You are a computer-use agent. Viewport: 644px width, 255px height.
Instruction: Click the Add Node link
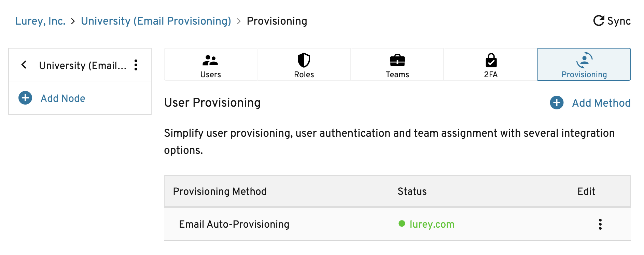63,98
